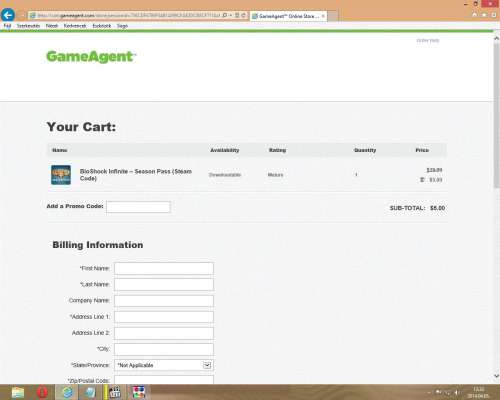Click the page scrollbar up arrow
The width and height of the screenshot is (500, 400).
pyautogui.click(x=496, y=38)
